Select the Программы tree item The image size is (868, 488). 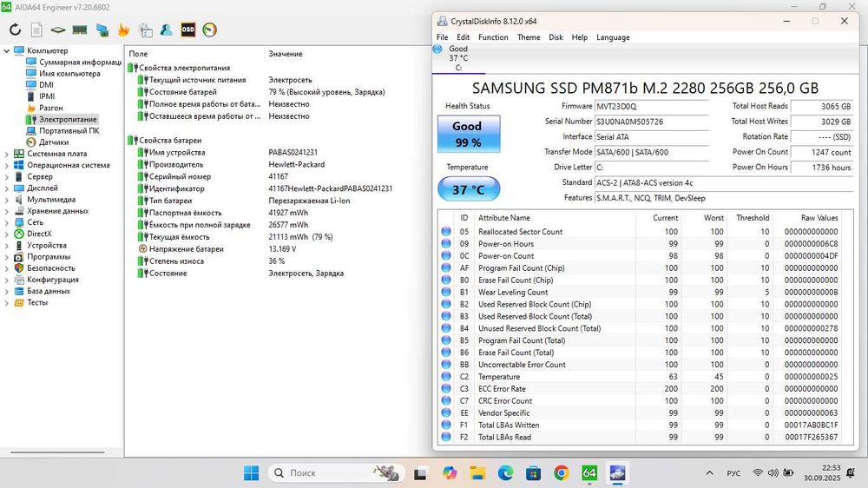tap(49, 257)
